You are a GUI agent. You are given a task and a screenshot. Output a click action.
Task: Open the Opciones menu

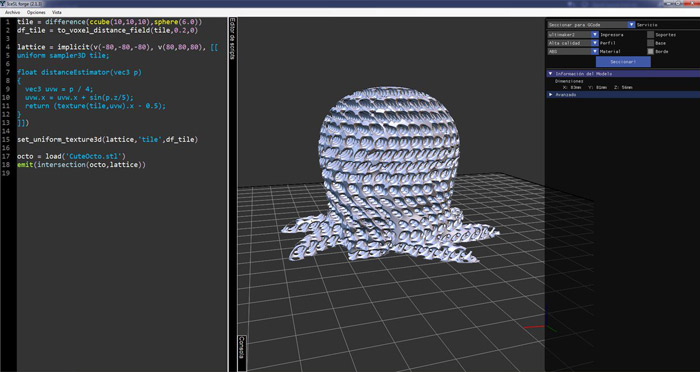pyautogui.click(x=36, y=12)
